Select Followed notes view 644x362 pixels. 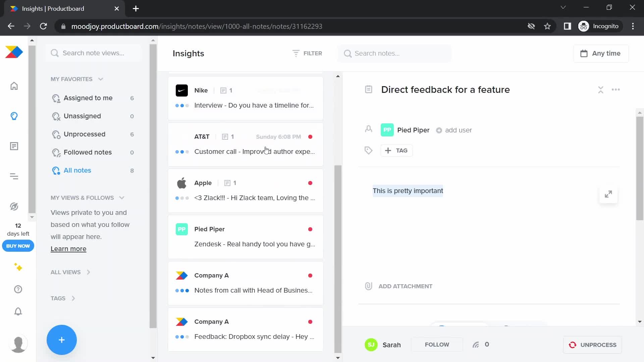[x=93, y=152]
